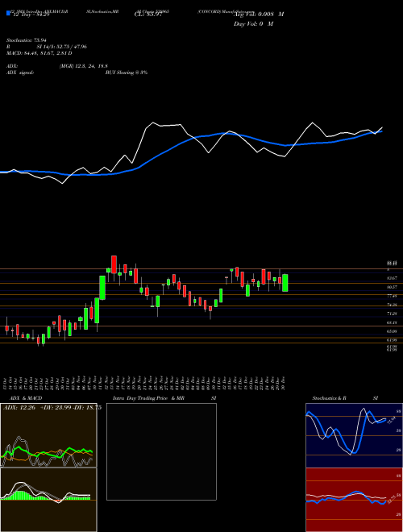
Task: Select the 'MACD: 84.48, 81.67, 2.81 D' line
Action: [x=39, y=53]
